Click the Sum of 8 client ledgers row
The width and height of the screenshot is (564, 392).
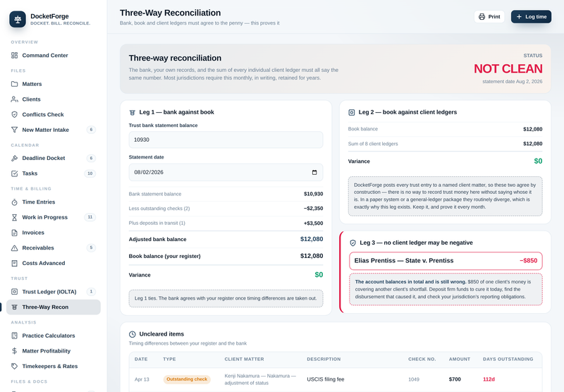point(446,144)
